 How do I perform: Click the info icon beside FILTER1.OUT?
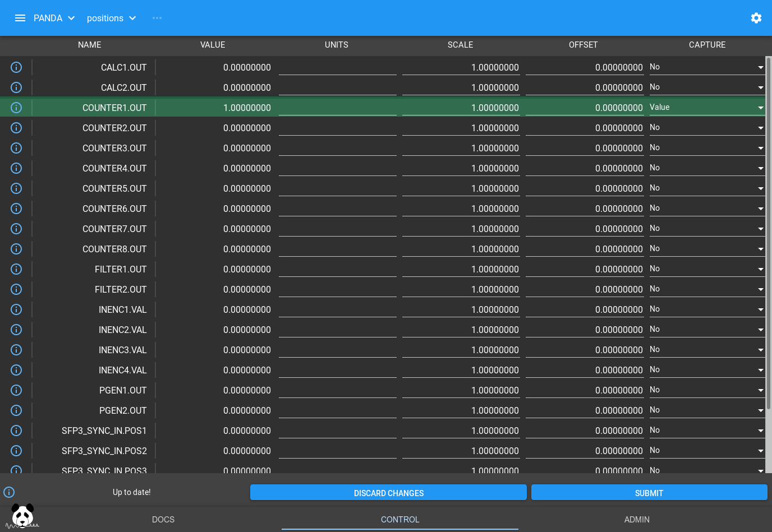tap(16, 269)
